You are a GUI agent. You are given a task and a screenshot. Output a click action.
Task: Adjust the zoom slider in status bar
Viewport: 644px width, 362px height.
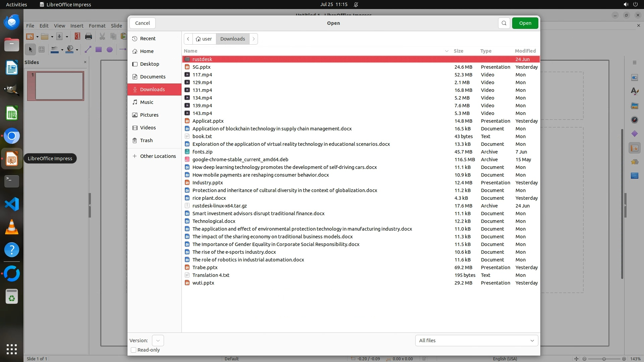coord(604,359)
